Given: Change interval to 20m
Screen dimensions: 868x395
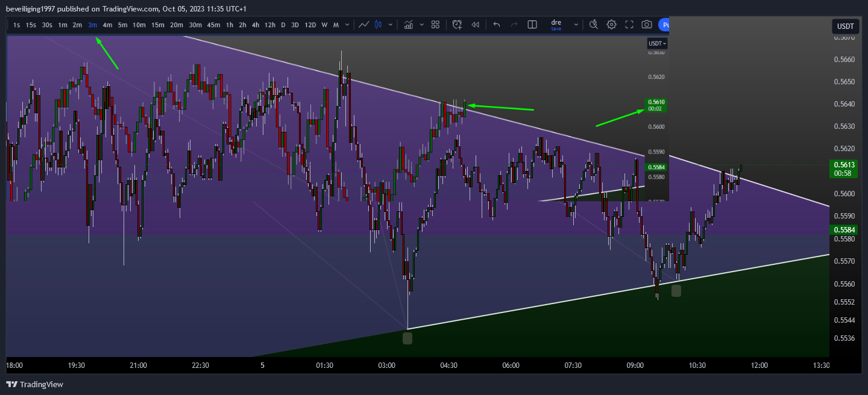Looking at the screenshot, I should click(x=177, y=25).
